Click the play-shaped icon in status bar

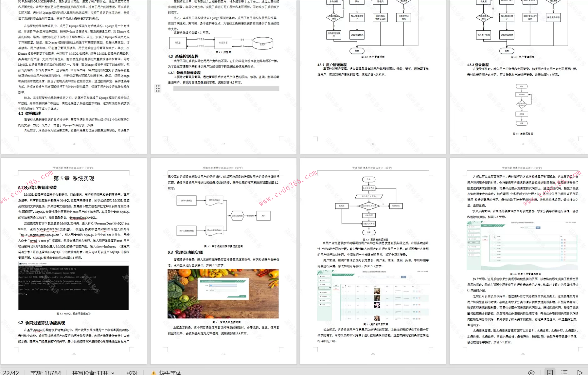click(580, 372)
